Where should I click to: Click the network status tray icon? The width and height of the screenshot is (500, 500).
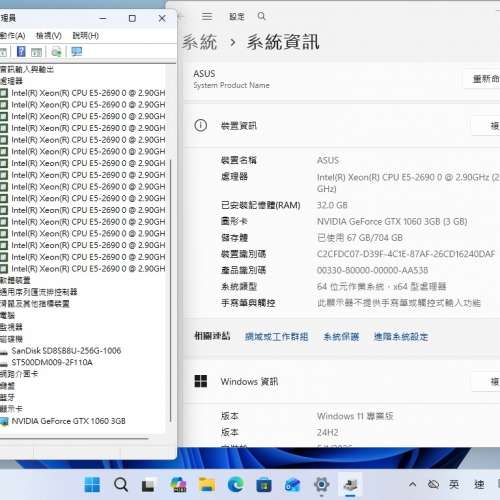point(433,484)
